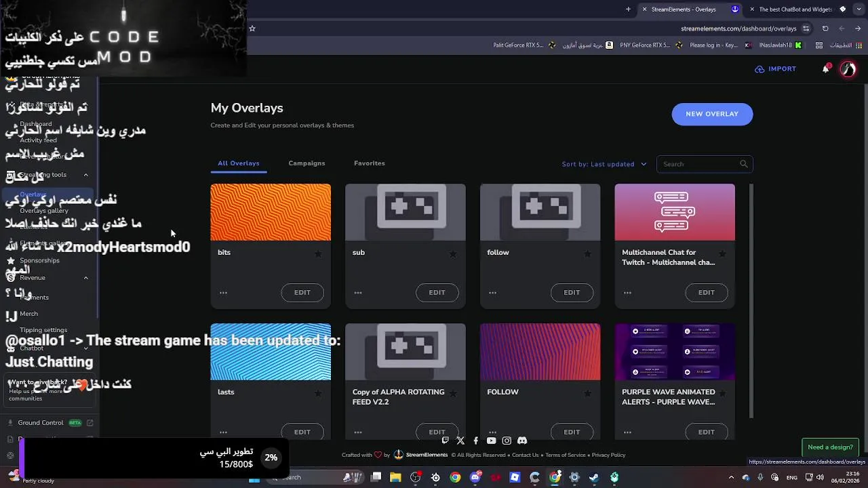
Task: Edit the sub overlay
Action: pyautogui.click(x=437, y=293)
